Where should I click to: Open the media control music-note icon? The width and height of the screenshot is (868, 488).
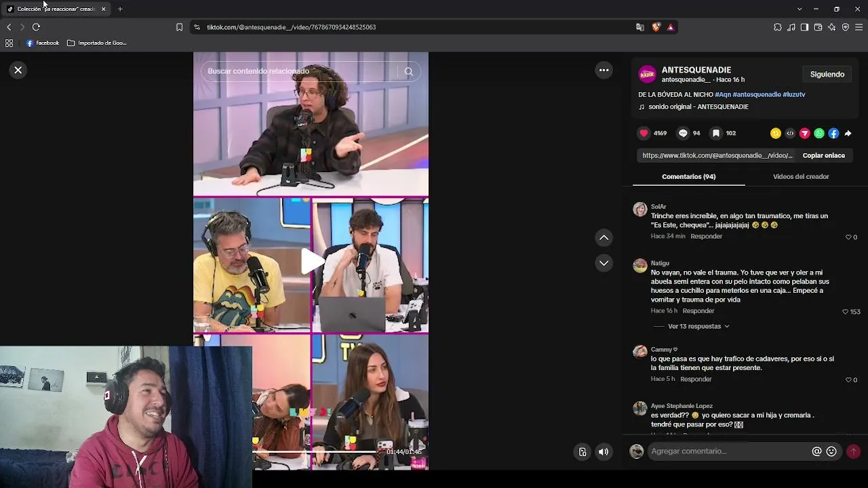(x=791, y=27)
